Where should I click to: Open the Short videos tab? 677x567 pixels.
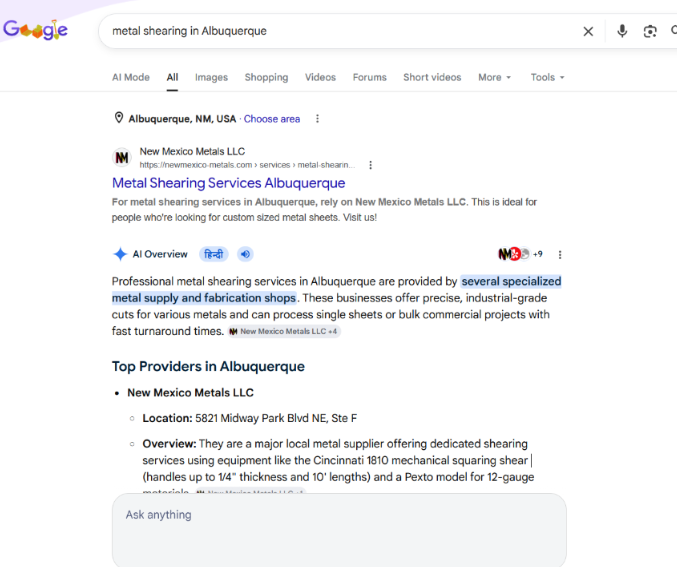pos(432,77)
